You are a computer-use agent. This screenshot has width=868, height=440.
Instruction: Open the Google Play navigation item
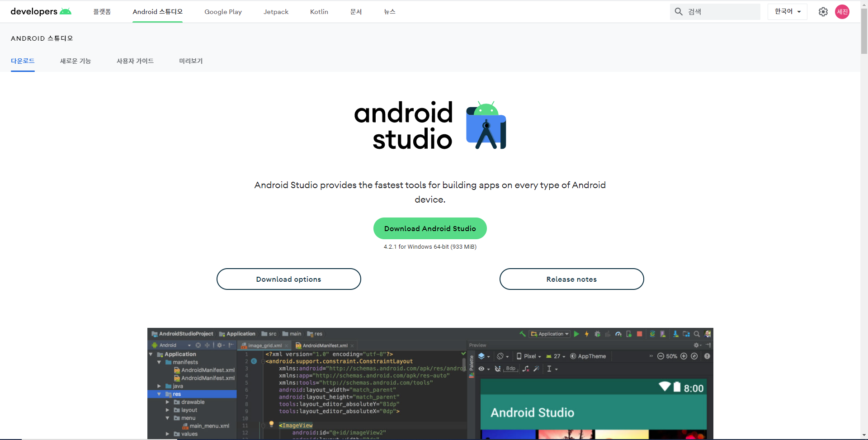click(223, 12)
